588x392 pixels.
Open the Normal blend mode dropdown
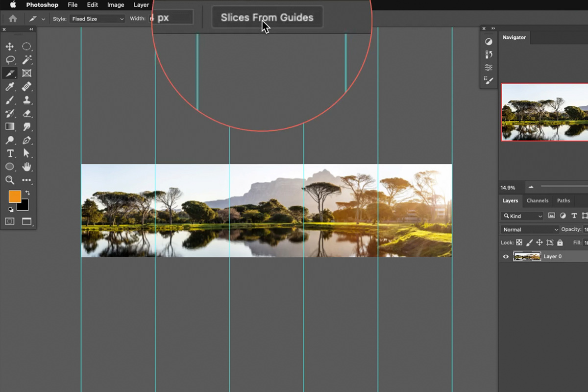529,229
